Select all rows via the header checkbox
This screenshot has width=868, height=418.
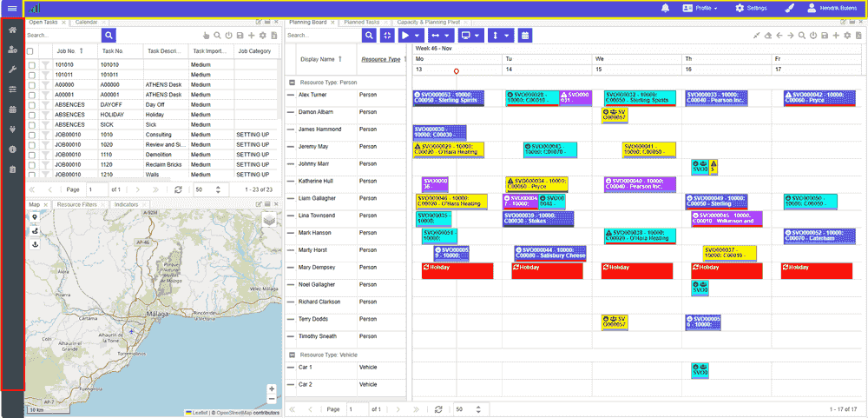tap(30, 51)
